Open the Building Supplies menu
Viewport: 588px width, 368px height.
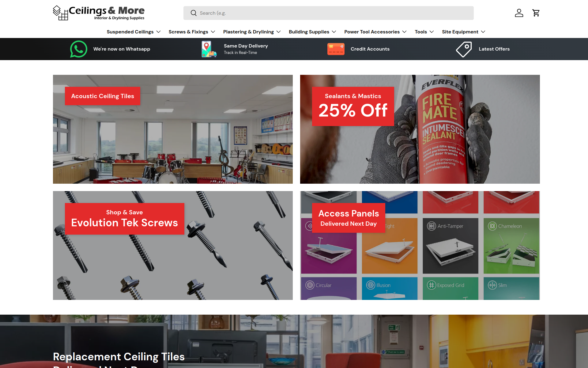click(x=312, y=32)
